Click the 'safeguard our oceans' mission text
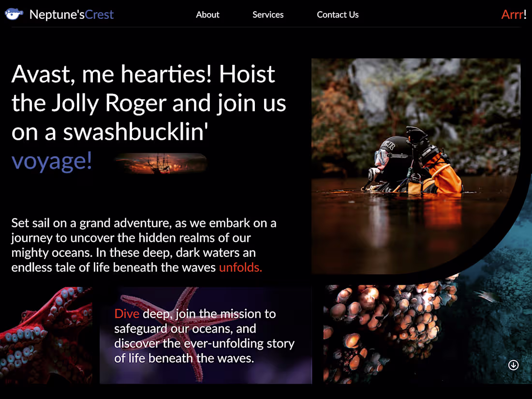 [204, 336]
